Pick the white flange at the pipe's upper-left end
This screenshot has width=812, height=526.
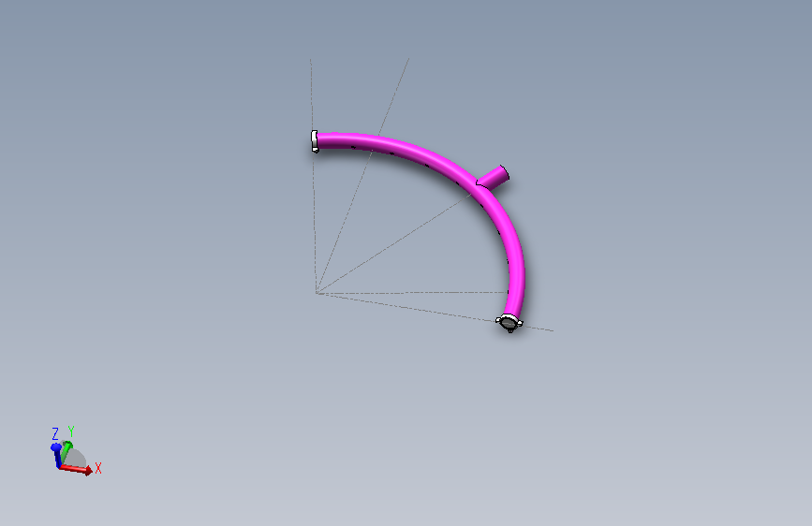[315, 141]
